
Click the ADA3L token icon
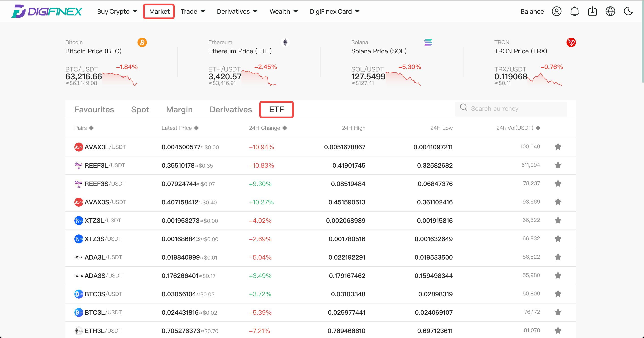coord(79,257)
